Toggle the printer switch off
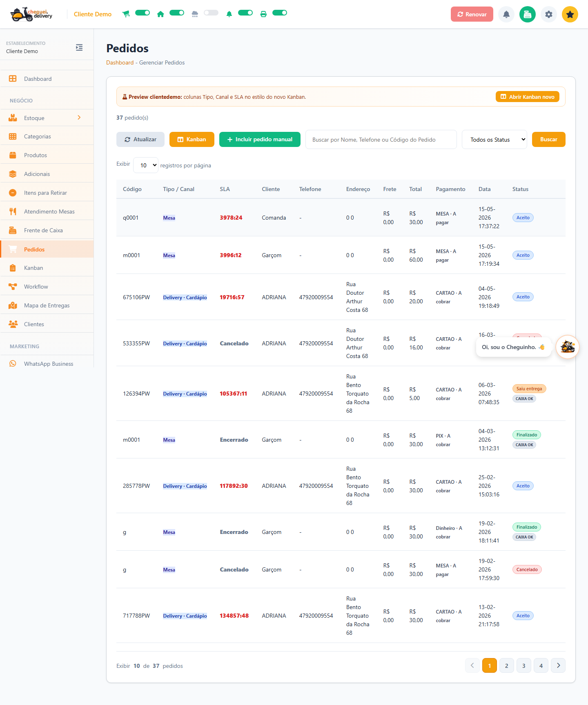The height and width of the screenshot is (705, 588). 280,13
